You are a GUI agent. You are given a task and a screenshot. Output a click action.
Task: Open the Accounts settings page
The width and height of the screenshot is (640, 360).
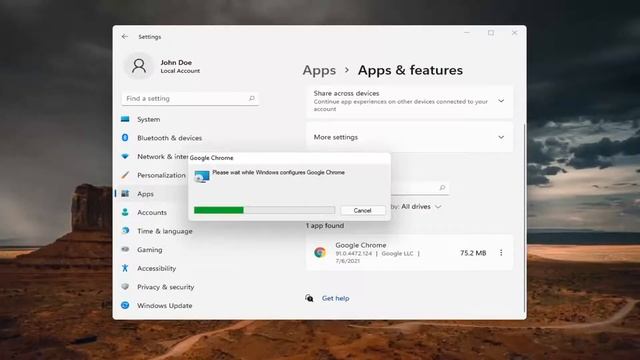click(x=152, y=212)
